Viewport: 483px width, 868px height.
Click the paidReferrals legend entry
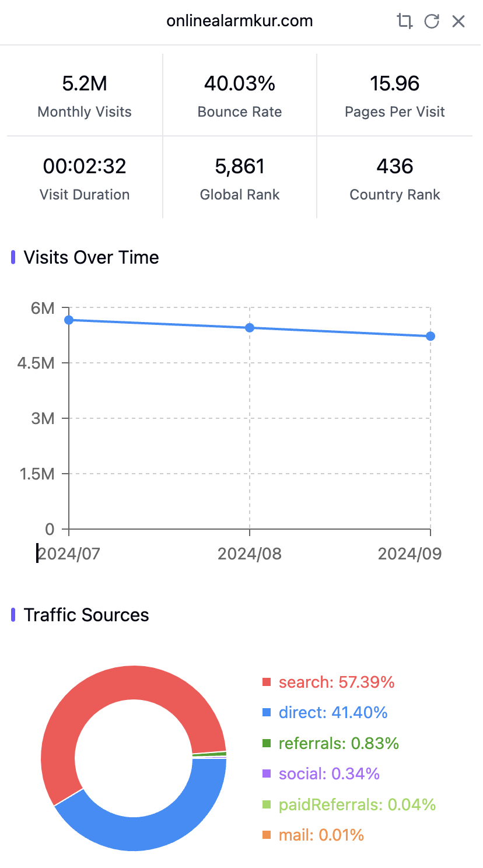349,804
